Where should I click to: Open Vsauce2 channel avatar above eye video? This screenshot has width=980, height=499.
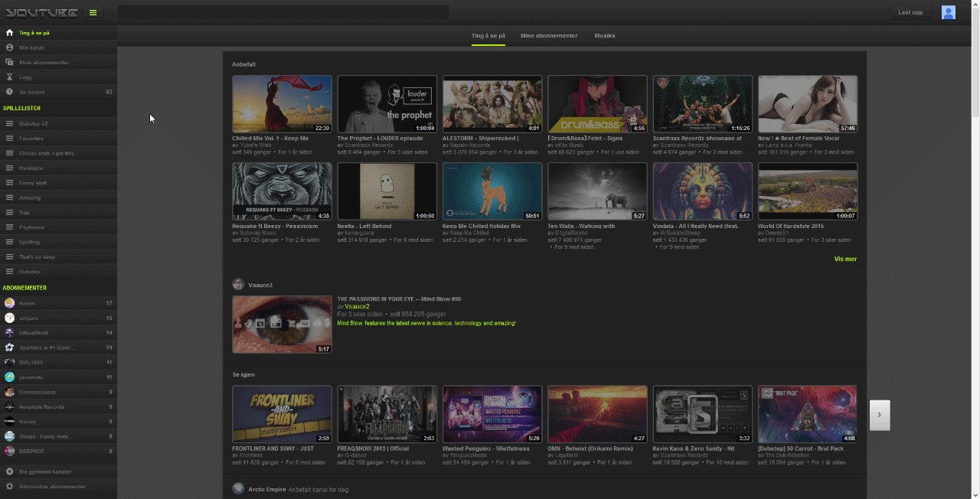[x=238, y=284]
